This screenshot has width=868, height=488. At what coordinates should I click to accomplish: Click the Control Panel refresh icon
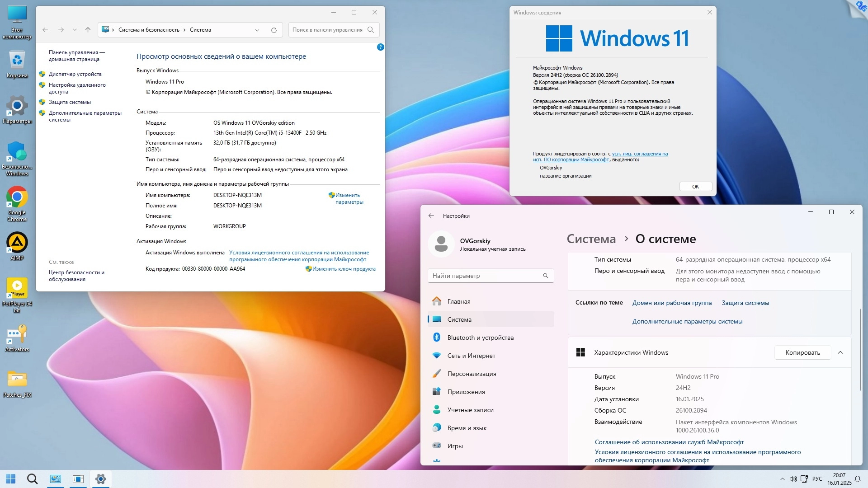[x=274, y=30]
